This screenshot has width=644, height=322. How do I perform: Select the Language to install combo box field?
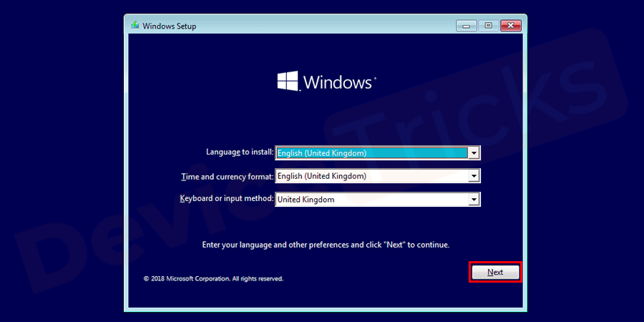click(377, 153)
